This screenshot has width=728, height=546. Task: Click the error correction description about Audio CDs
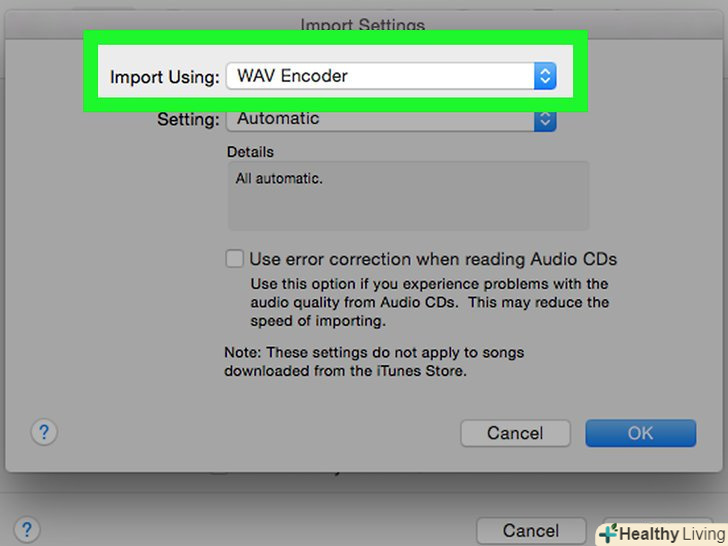429,303
